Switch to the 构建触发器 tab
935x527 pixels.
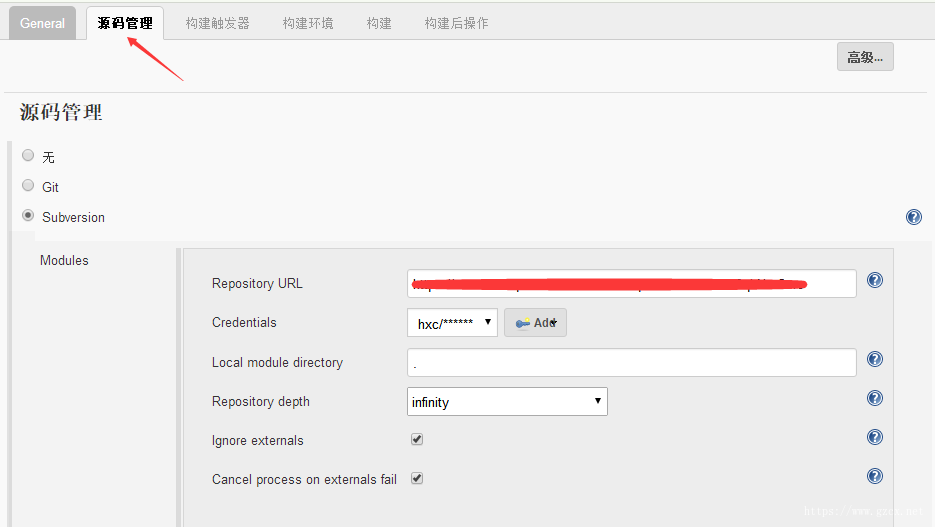218,23
